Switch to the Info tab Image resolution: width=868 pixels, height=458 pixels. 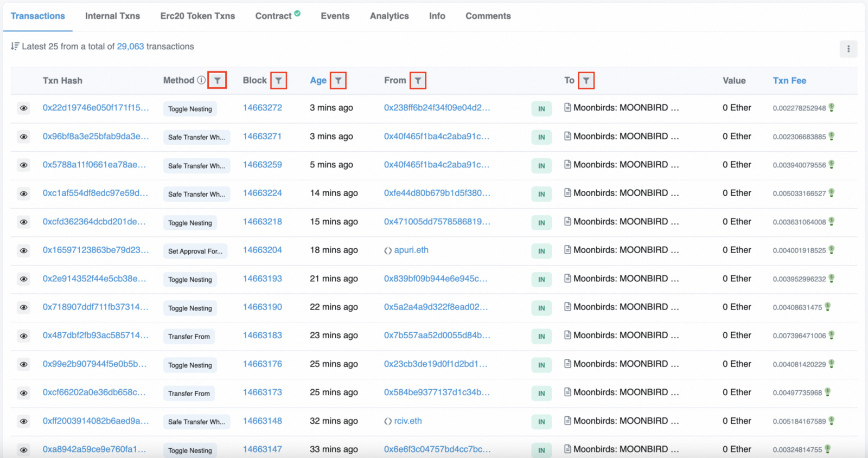pyautogui.click(x=437, y=16)
